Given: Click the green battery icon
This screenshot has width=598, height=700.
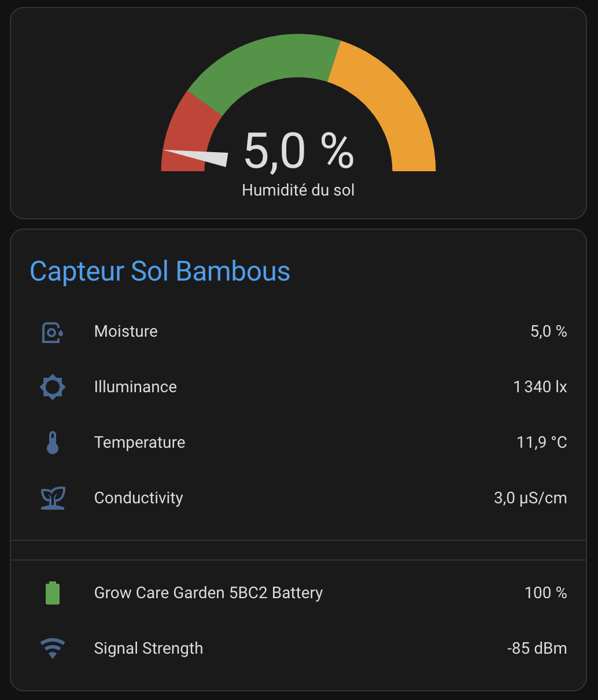Looking at the screenshot, I should [x=53, y=593].
